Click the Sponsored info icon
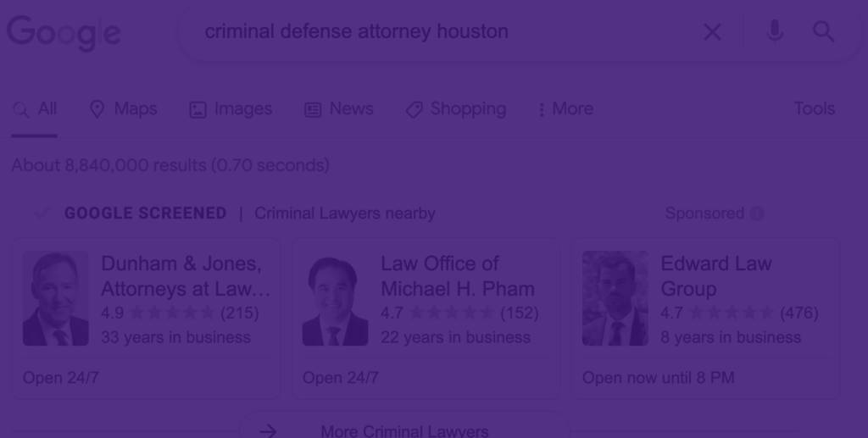Viewport: 868px width, 438px height. click(757, 213)
